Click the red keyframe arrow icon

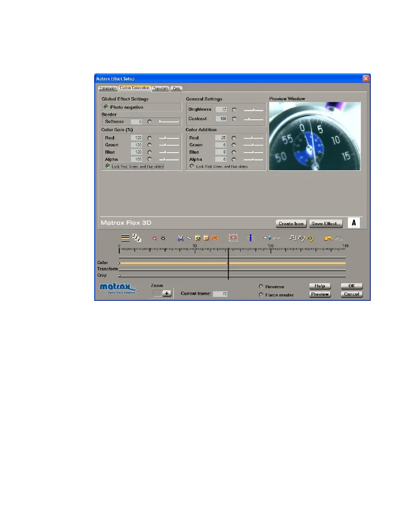tap(155, 238)
